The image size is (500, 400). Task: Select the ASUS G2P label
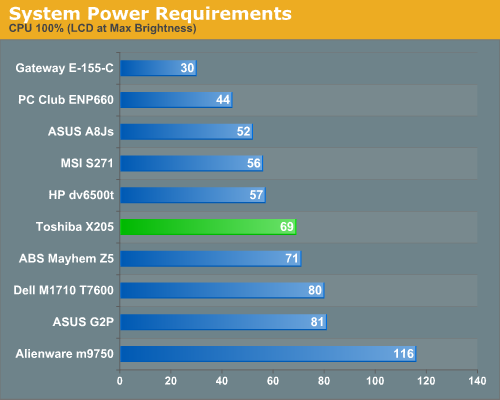click(x=83, y=322)
